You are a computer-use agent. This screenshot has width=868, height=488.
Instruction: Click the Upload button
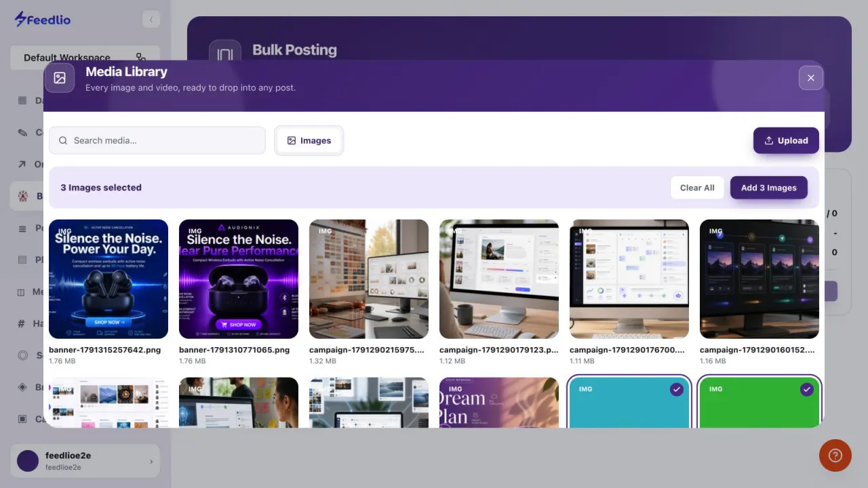point(786,140)
